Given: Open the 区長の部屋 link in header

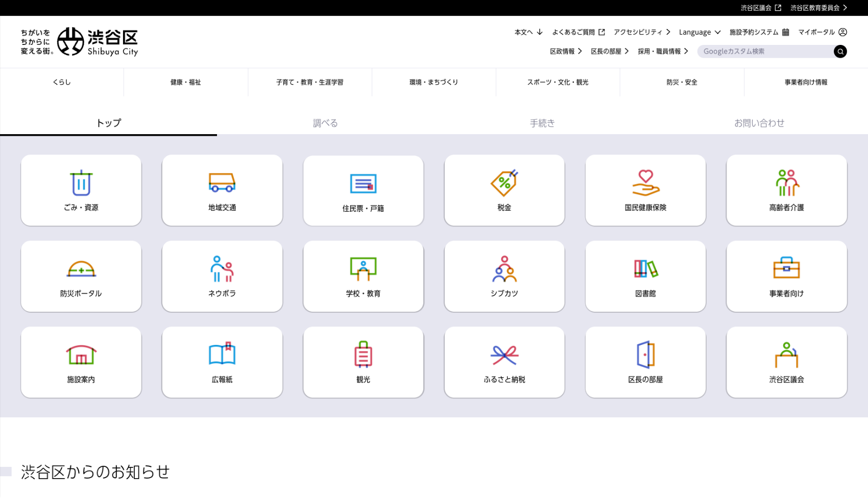Looking at the screenshot, I should pyautogui.click(x=610, y=52).
